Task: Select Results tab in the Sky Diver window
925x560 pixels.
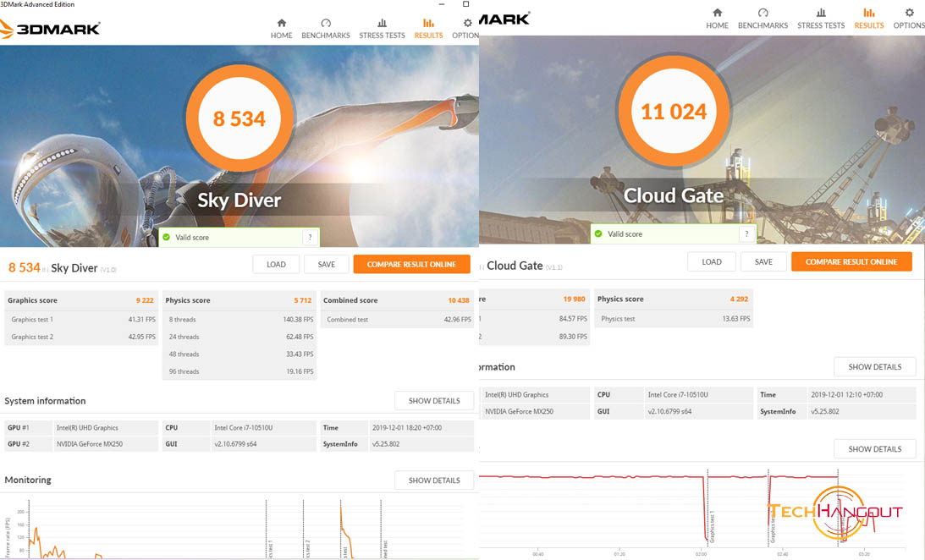Action: 428,28
